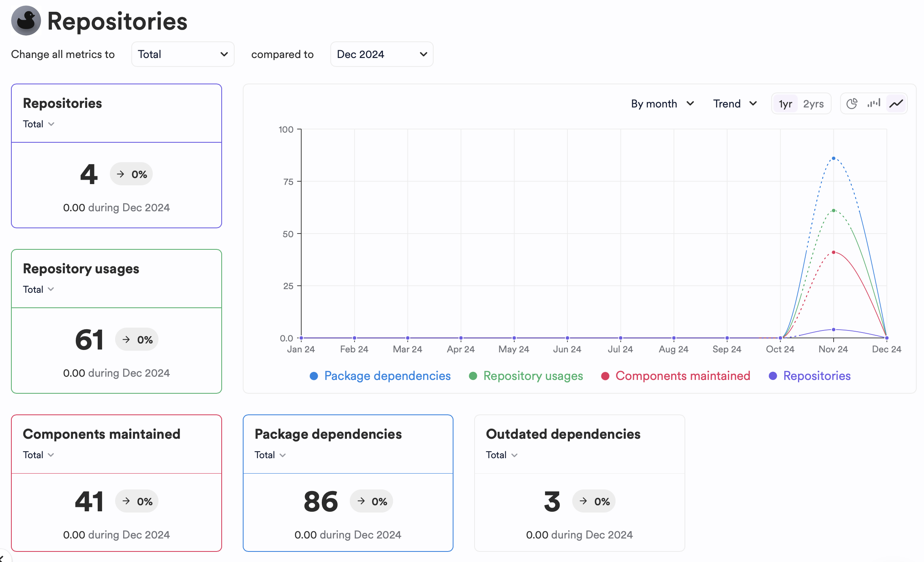
Task: Toggle Package dependencies legend entry
Action: pyautogui.click(x=380, y=376)
